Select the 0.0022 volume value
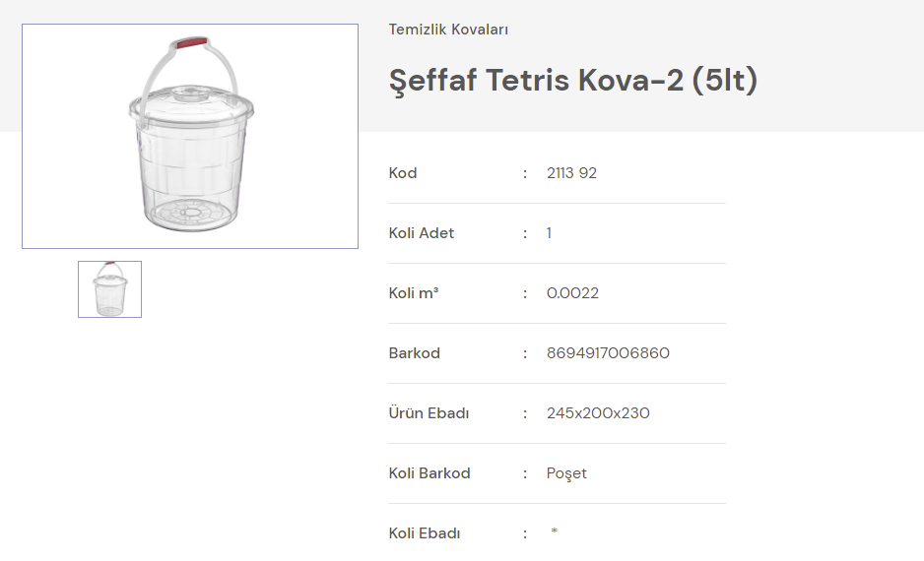Screen dimensions: 924x561 pyautogui.click(x=572, y=293)
